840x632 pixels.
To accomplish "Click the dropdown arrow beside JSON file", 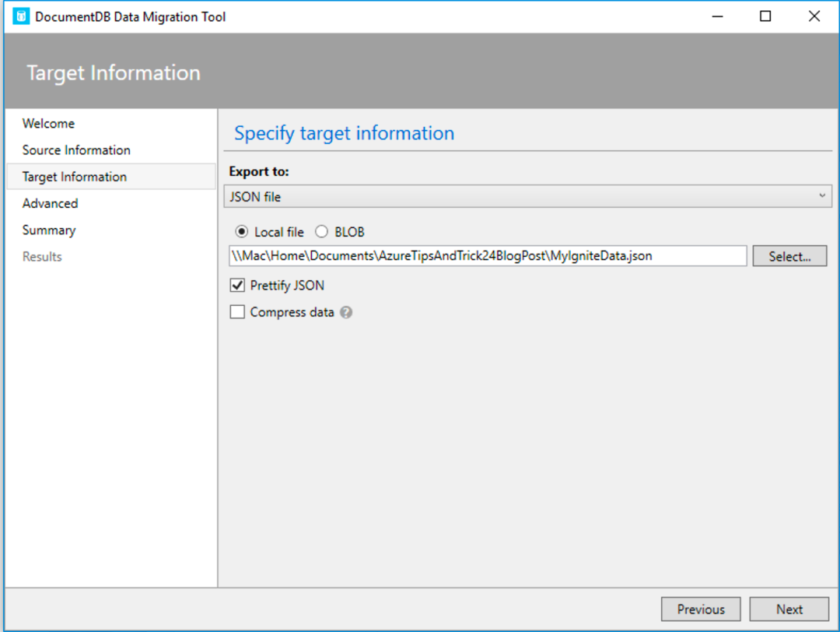I will [822, 196].
